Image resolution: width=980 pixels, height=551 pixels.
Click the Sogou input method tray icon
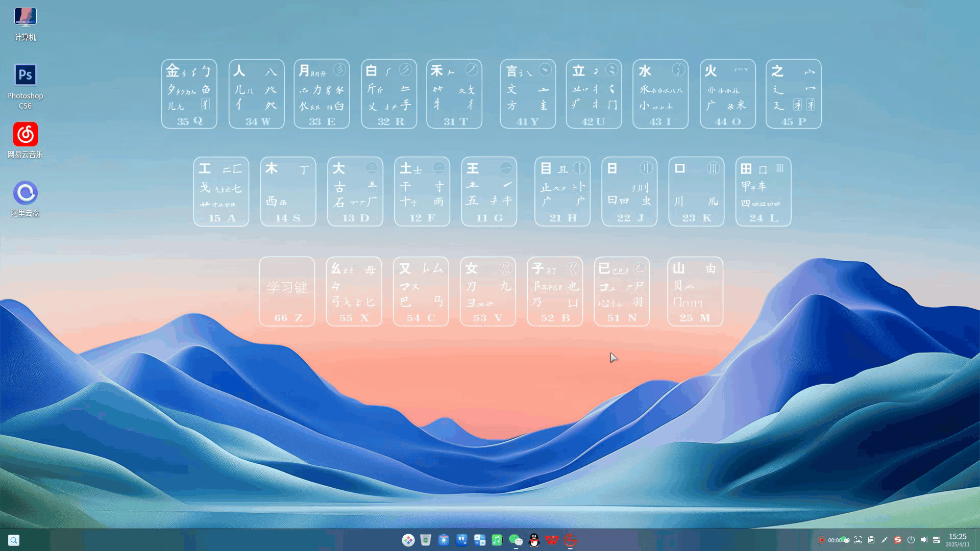pyautogui.click(x=898, y=540)
